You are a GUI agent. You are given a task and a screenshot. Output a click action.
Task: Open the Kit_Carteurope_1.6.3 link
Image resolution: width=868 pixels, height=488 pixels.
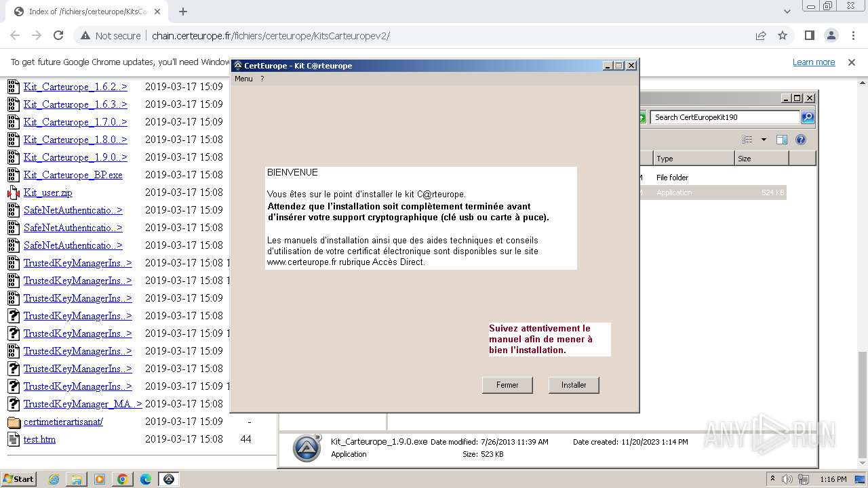[75, 104]
